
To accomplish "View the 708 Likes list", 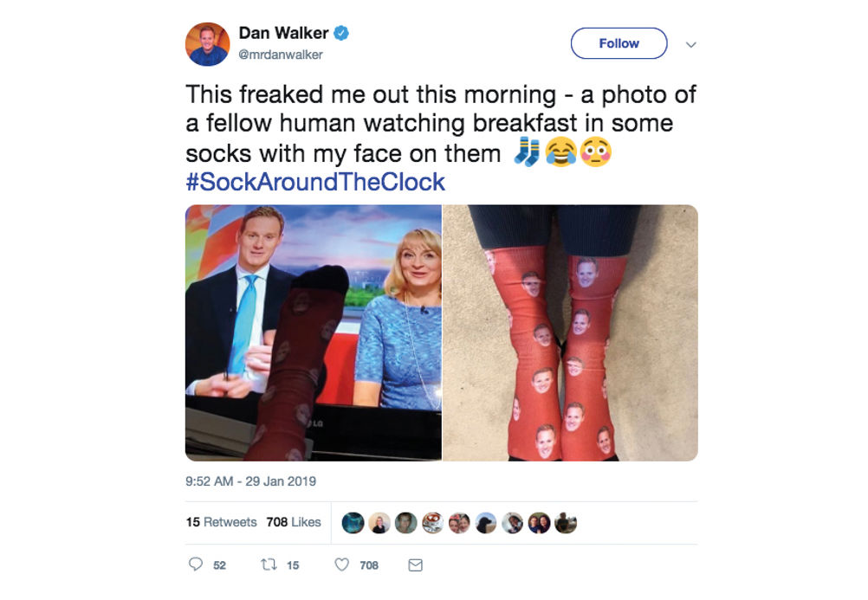I will pos(294,522).
